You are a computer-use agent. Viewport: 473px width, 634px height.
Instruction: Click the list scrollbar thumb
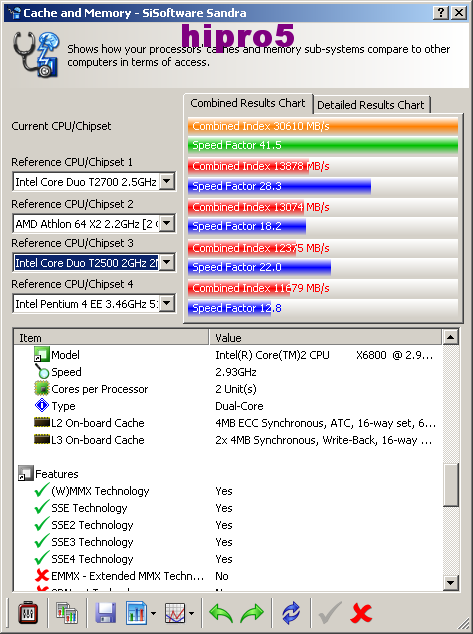pos(450,484)
